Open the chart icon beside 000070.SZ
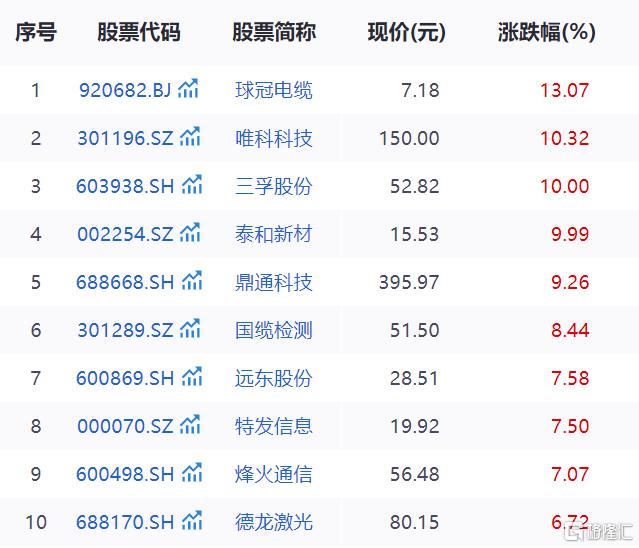This screenshot has width=639, height=548. click(x=190, y=425)
